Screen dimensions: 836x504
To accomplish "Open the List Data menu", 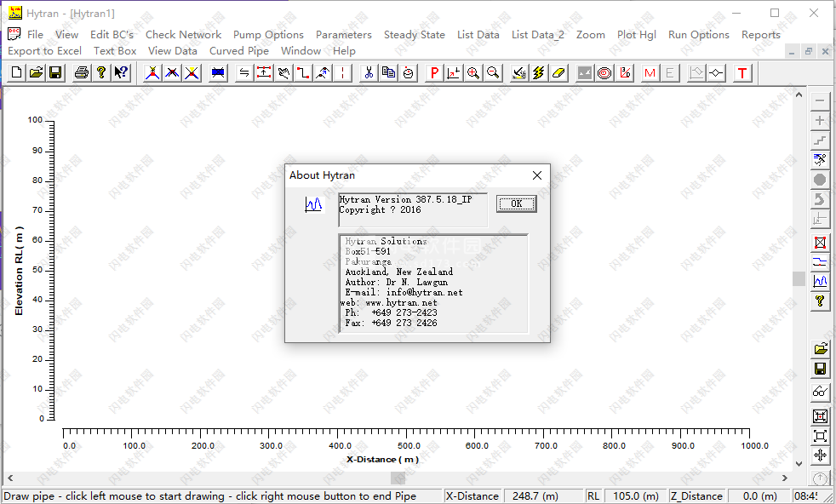I will pyautogui.click(x=478, y=35).
